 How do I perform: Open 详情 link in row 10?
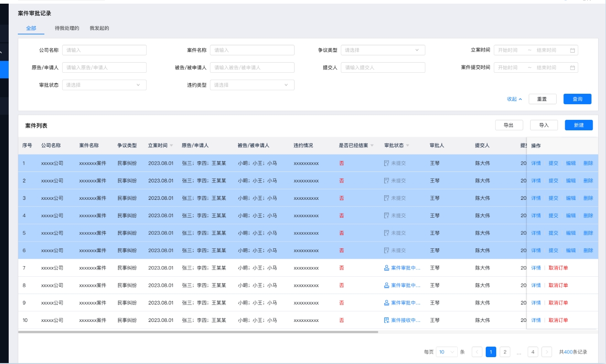pos(536,320)
